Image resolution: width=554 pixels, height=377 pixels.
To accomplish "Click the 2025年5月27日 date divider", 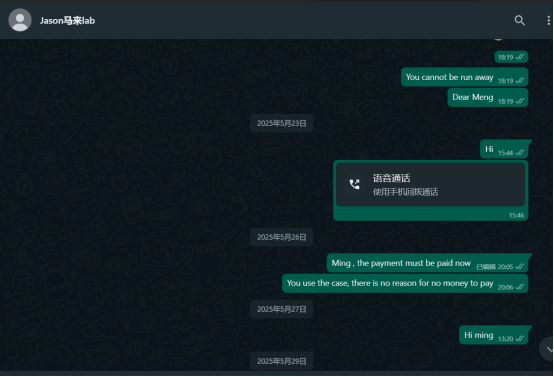I will tap(282, 309).
